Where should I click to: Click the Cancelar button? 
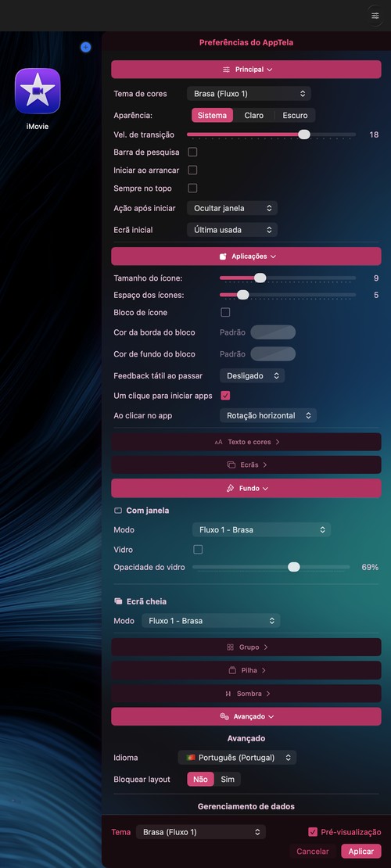click(x=313, y=852)
